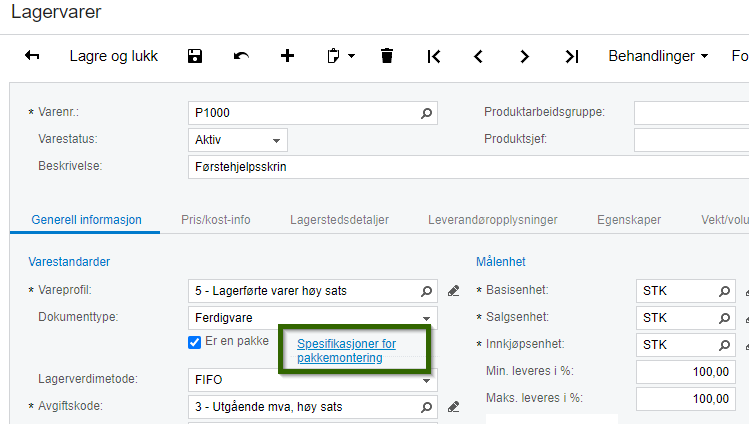Untick the 'Er en pakke' checkbox
Viewport: 749px width, 424px height.
coord(195,343)
